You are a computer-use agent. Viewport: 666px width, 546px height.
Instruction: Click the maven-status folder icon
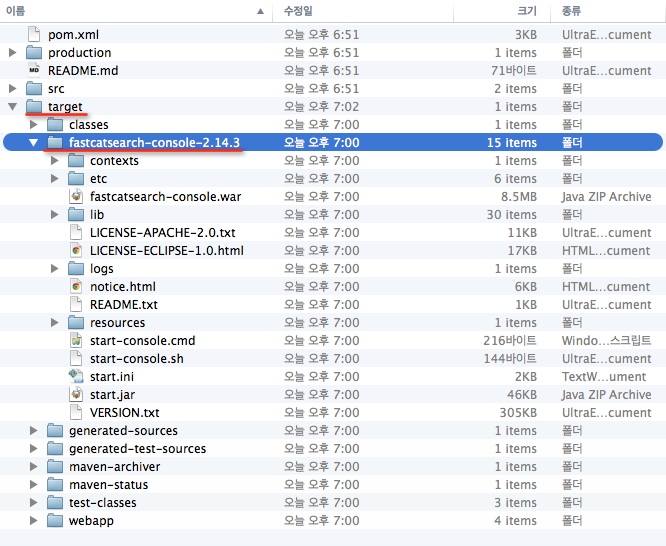coord(55,484)
